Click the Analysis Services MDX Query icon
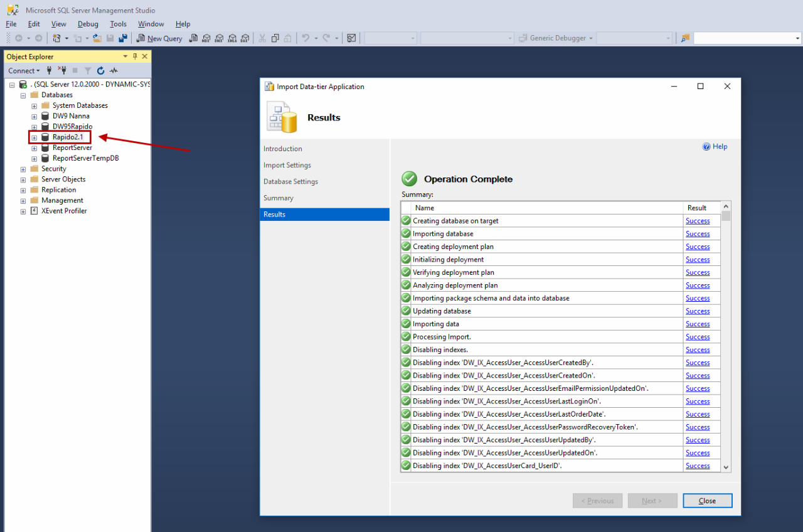 (206, 38)
